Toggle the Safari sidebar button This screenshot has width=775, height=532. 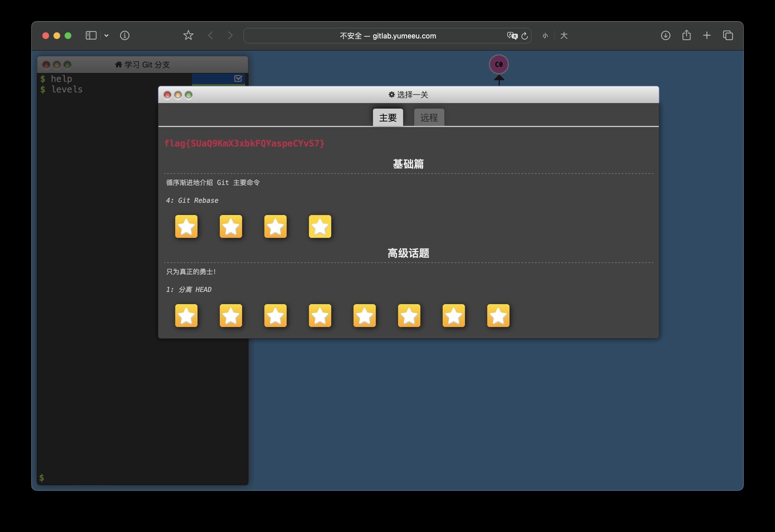click(x=91, y=35)
